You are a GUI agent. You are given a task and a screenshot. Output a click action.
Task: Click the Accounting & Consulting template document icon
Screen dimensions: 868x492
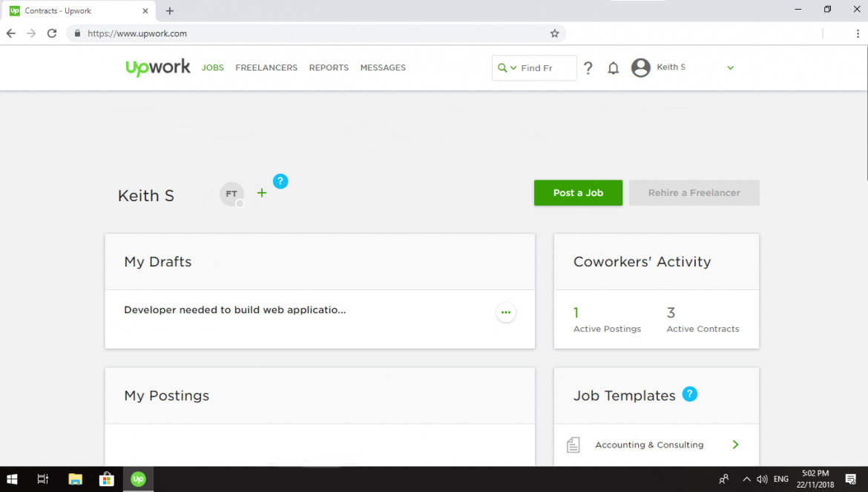(x=573, y=444)
